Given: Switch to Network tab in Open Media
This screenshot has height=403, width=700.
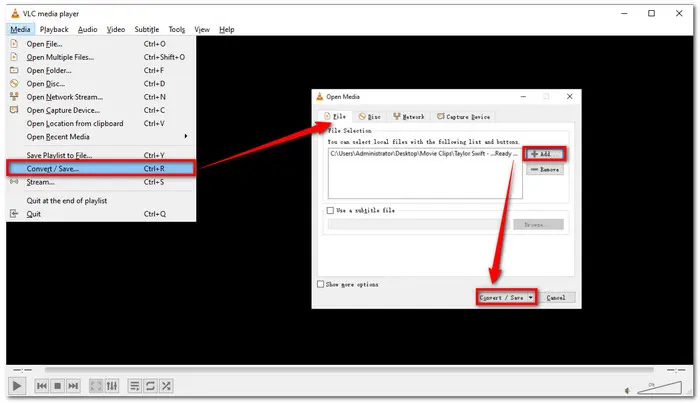Looking at the screenshot, I should (408, 117).
